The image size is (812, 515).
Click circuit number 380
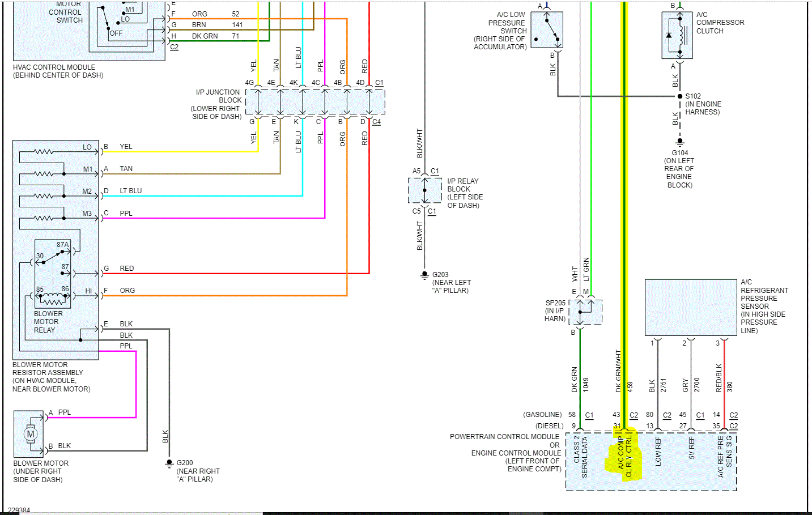click(730, 387)
